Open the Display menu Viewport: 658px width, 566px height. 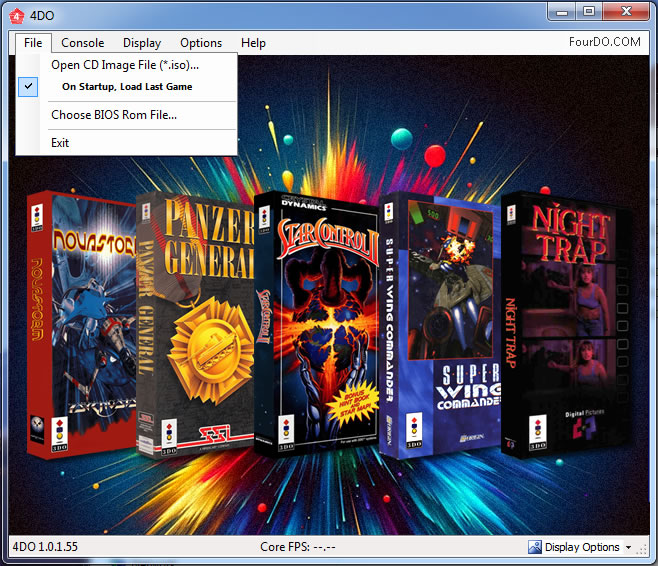pyautogui.click(x=142, y=43)
